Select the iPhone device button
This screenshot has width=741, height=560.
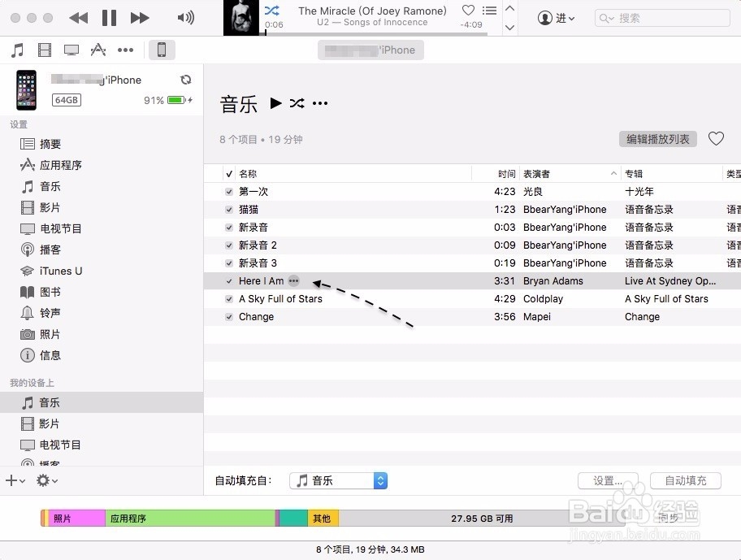click(x=162, y=50)
